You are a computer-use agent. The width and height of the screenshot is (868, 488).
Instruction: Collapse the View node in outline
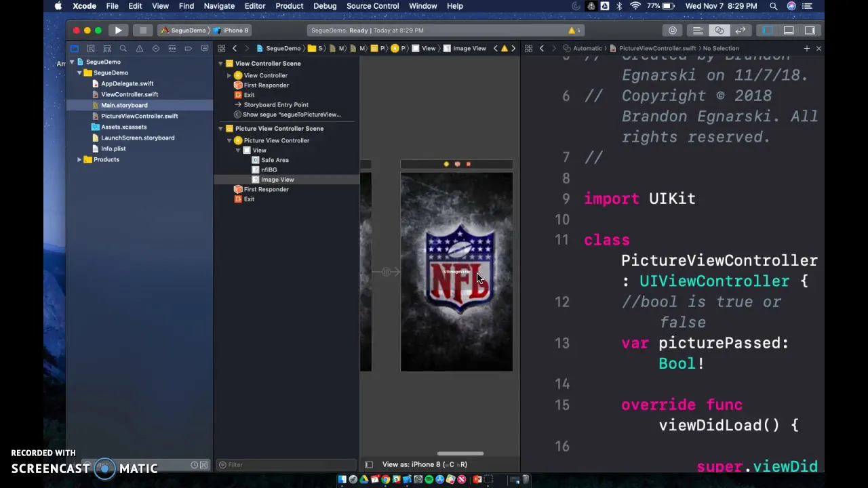[238, 150]
